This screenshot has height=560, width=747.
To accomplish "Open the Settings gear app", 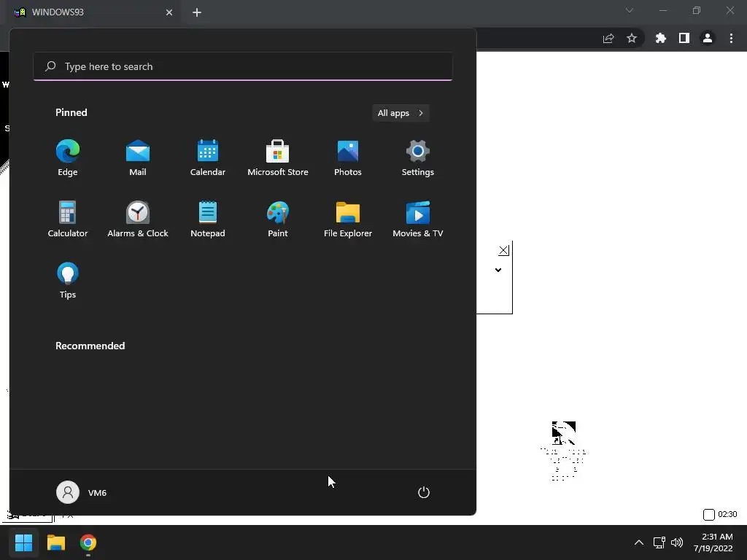I will pyautogui.click(x=418, y=157).
